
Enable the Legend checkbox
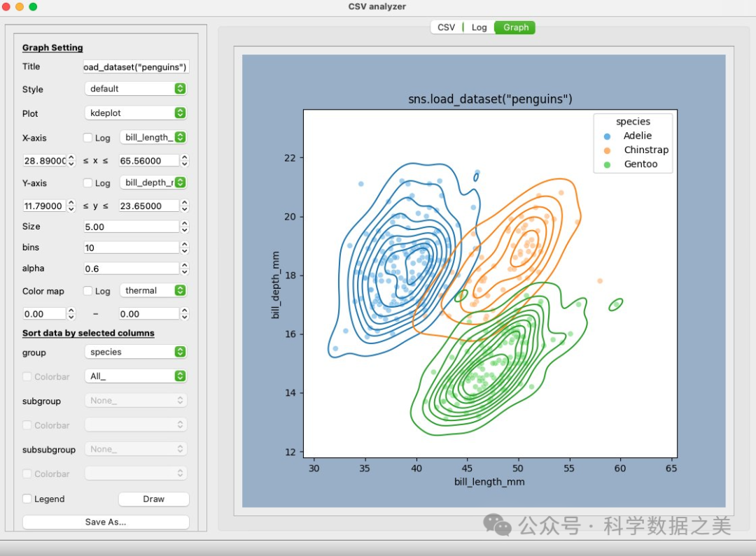pos(27,499)
